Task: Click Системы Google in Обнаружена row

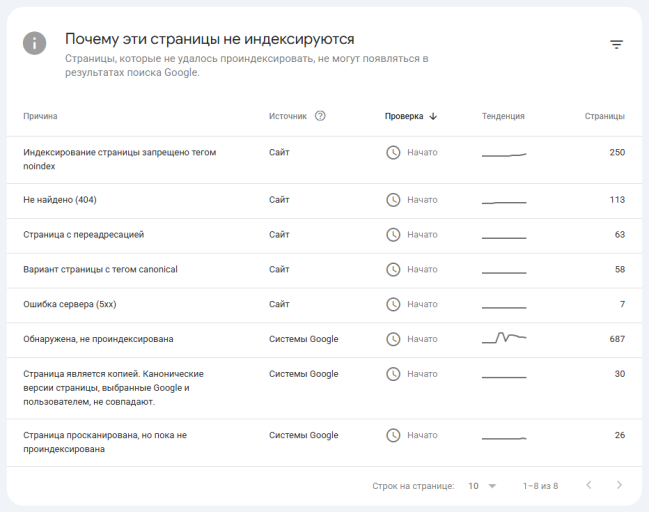Action: pyautogui.click(x=303, y=339)
